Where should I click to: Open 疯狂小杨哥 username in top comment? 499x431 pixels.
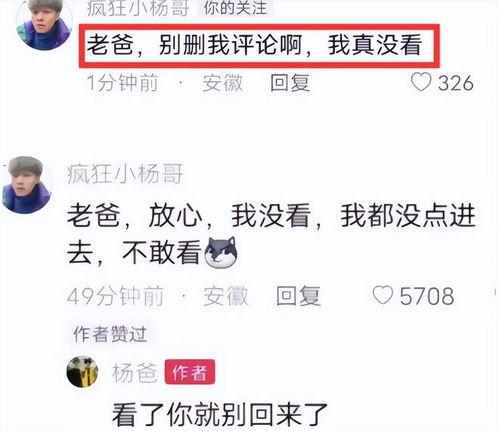click(138, 8)
